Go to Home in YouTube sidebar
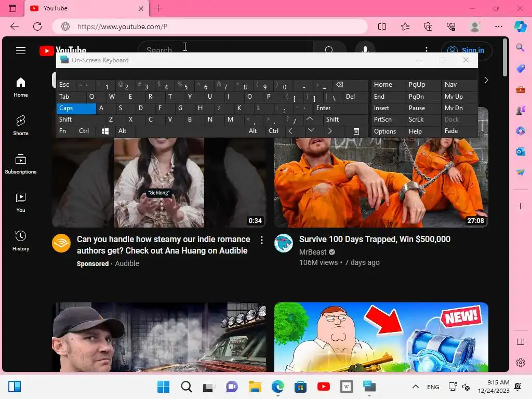Viewport: 532px width, 399px height. coord(21,87)
